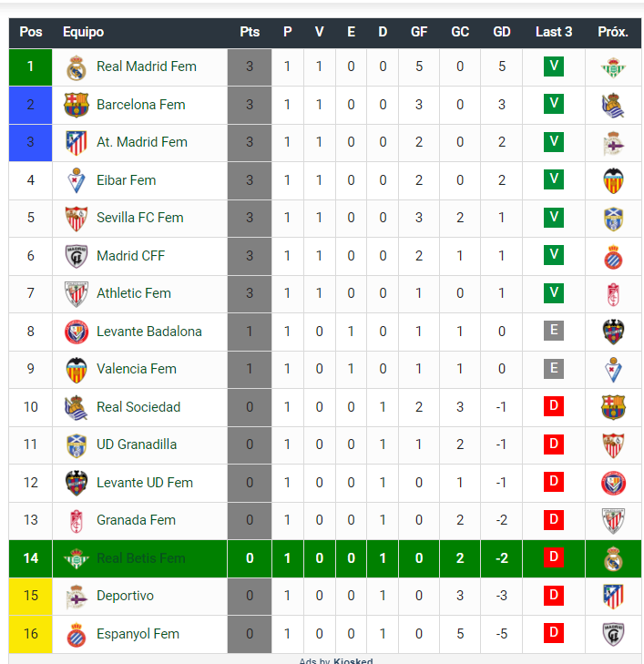The height and width of the screenshot is (664, 644).
Task: Click At. Madrid Fem crest in row 3
Action: pyautogui.click(x=77, y=143)
